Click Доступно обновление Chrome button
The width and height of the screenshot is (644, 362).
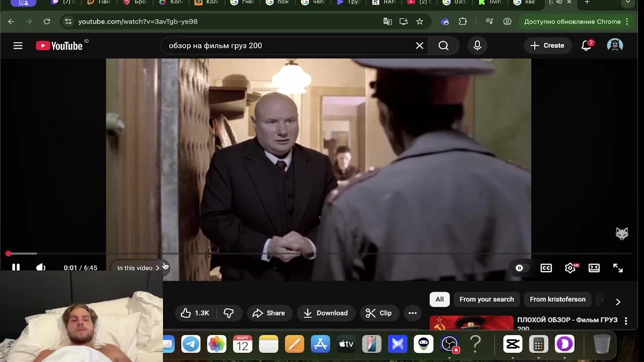pyautogui.click(x=572, y=22)
